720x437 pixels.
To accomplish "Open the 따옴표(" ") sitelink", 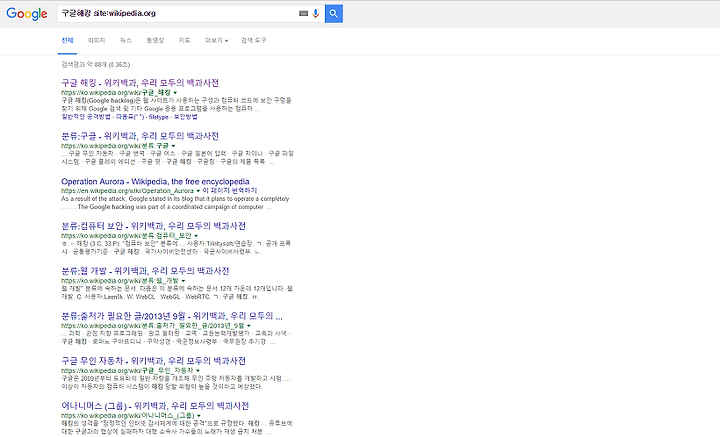I will pos(130,117).
